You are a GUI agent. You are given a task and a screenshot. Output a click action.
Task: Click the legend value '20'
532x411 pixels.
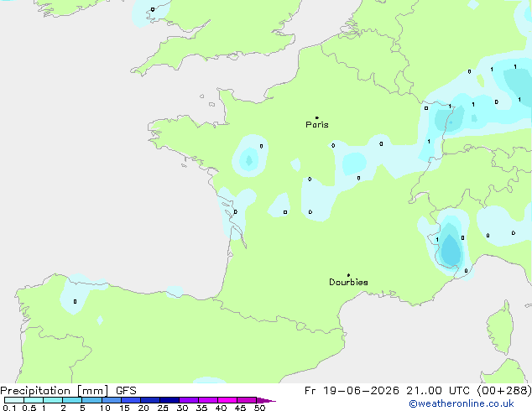coord(143,408)
